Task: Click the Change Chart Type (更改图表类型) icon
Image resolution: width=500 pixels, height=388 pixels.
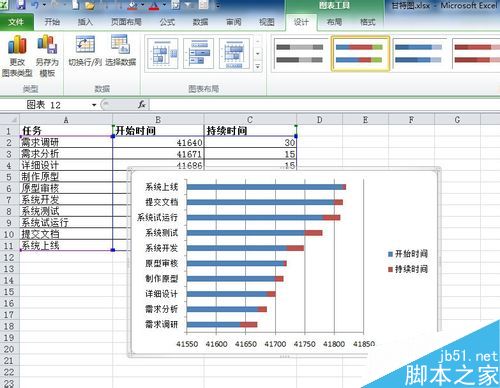Action: click(17, 56)
